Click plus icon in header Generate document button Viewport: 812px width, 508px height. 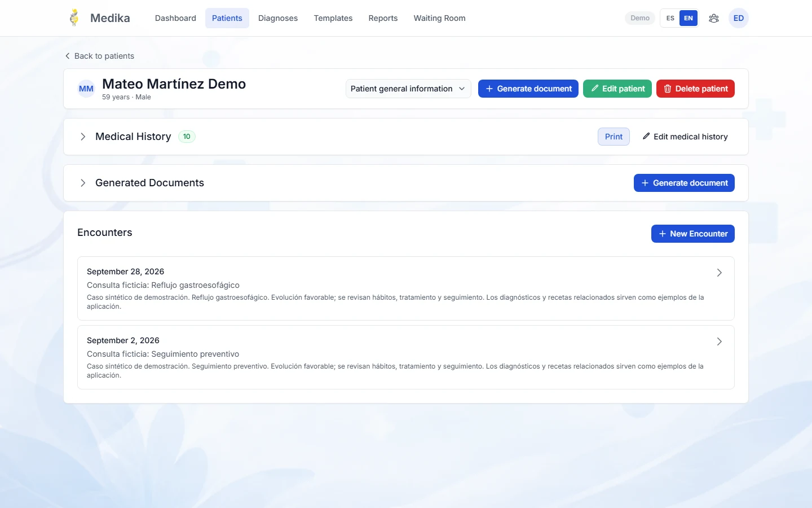click(489, 89)
